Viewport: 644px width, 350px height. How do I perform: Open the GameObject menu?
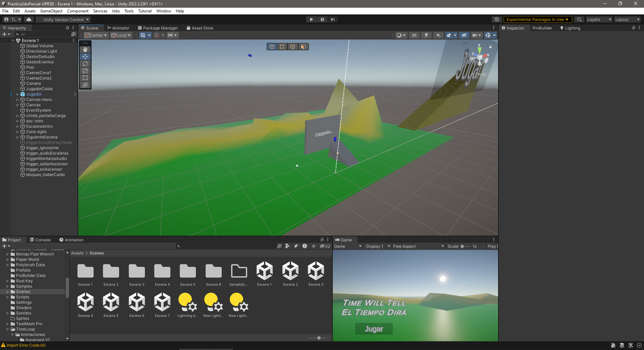(x=51, y=11)
